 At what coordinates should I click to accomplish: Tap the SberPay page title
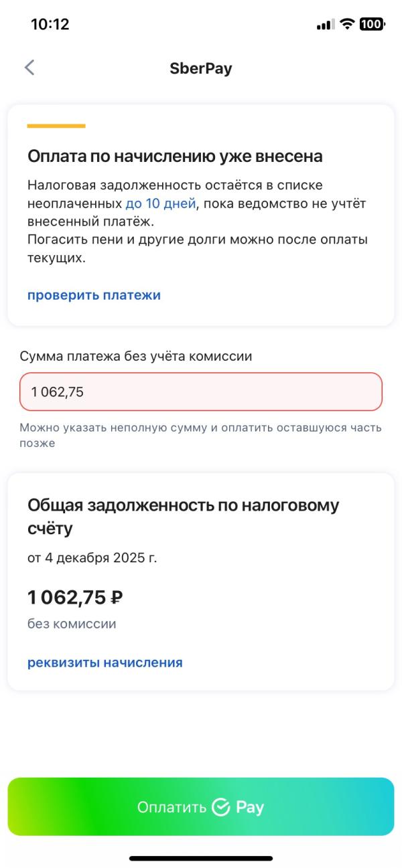click(x=201, y=68)
